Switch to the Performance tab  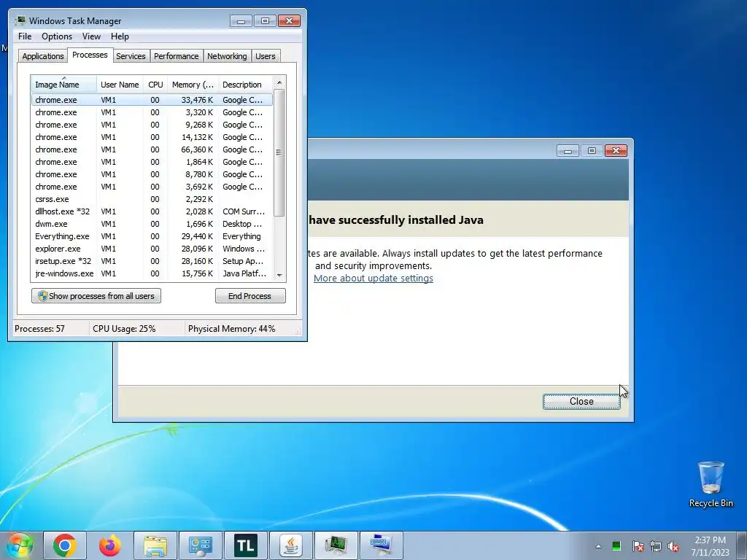(x=177, y=56)
